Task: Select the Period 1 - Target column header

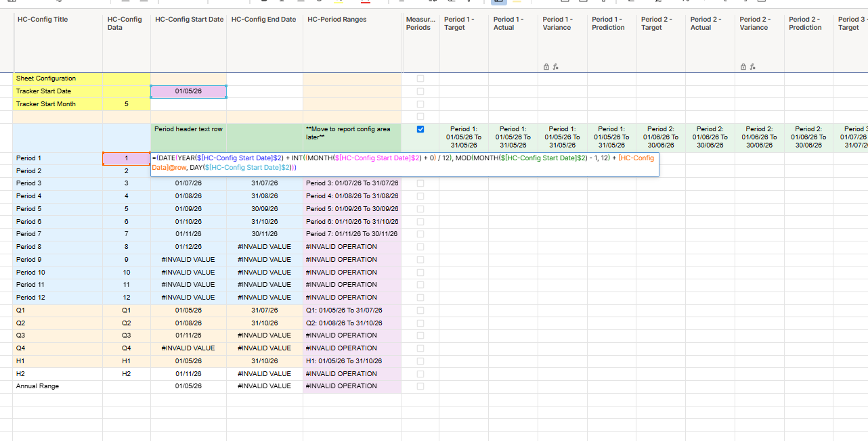Action: 464,43
